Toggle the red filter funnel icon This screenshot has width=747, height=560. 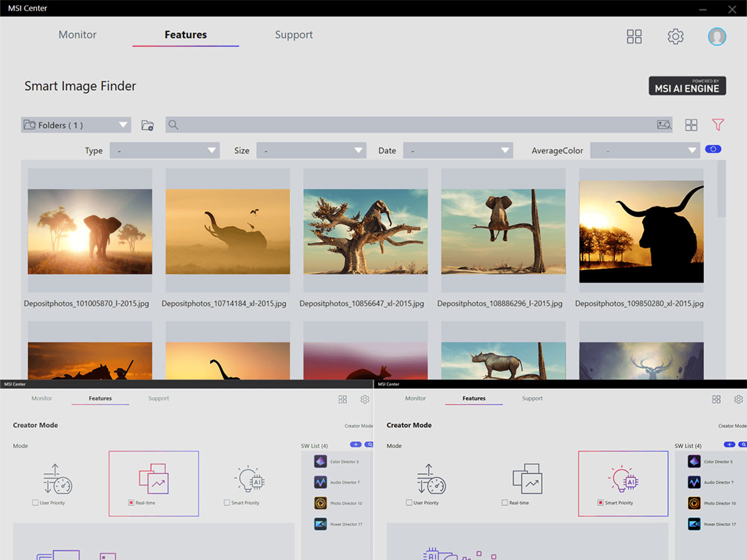tap(718, 125)
